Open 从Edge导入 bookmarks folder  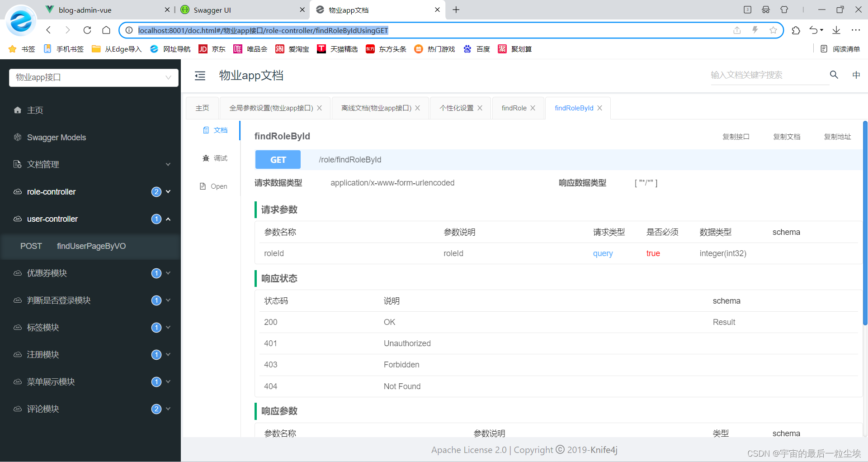[117, 49]
